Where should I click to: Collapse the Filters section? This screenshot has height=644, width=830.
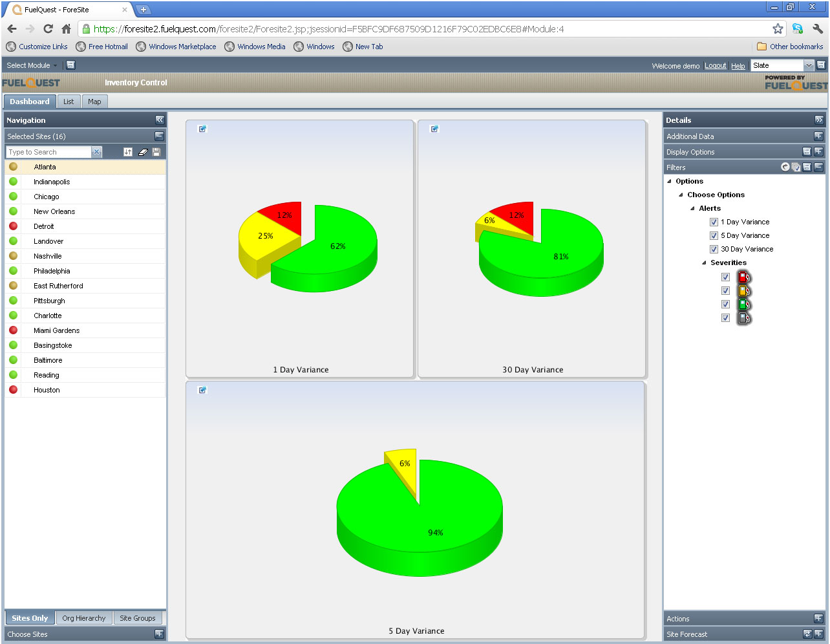pos(818,167)
